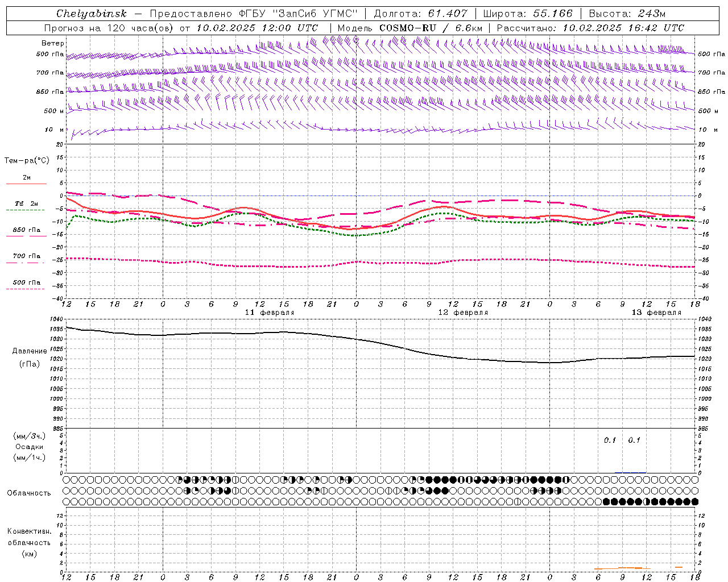This screenshot has height=582, width=728.
Task: Click the 'COSMO-RU / 6.6км' model label
Action: pos(431,28)
